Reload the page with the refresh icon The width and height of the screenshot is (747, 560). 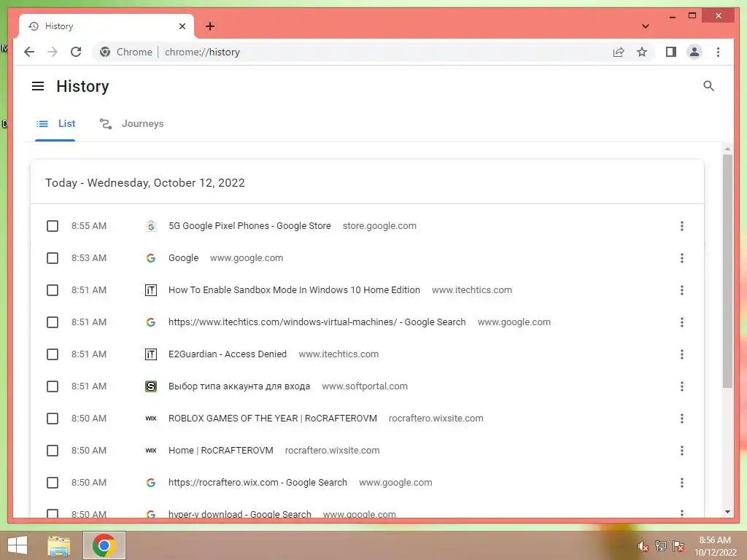coord(76,52)
